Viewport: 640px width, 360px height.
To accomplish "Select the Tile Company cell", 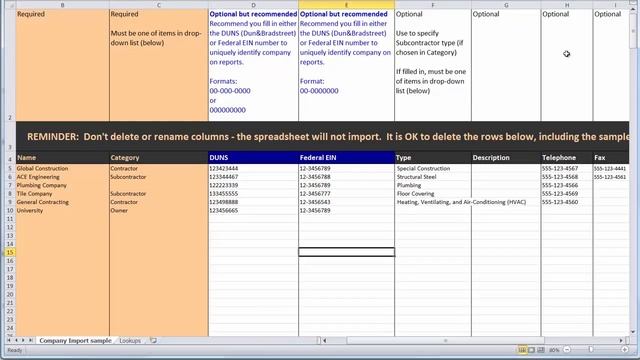I will click(62, 193).
